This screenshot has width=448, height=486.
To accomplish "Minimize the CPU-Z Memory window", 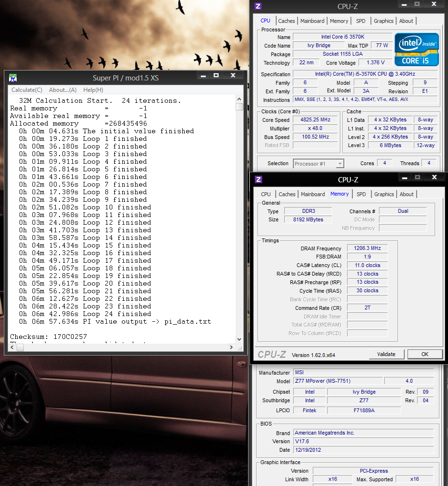I will pos(405,178).
